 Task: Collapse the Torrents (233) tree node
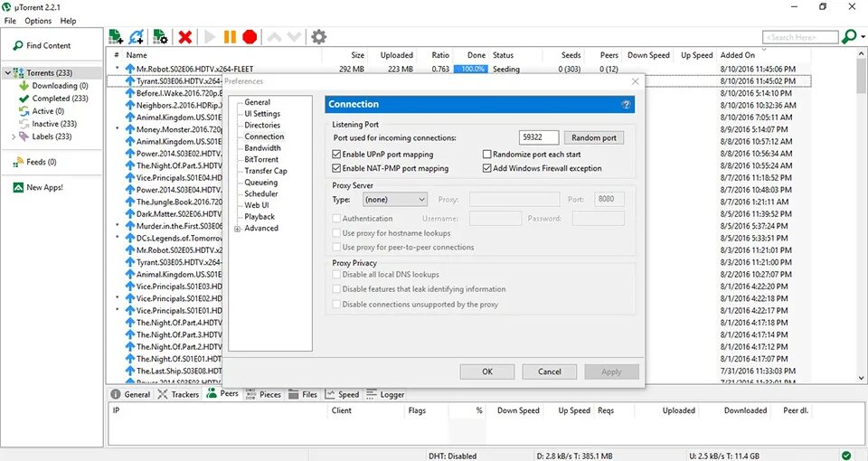tap(7, 72)
